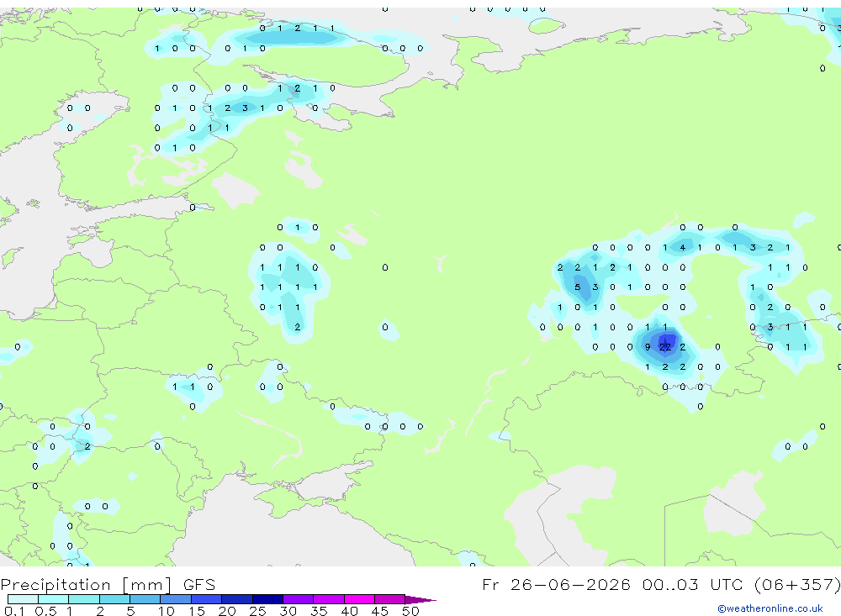
Task: Click the '(06+357)' forecast offset text
Action: coord(797,584)
